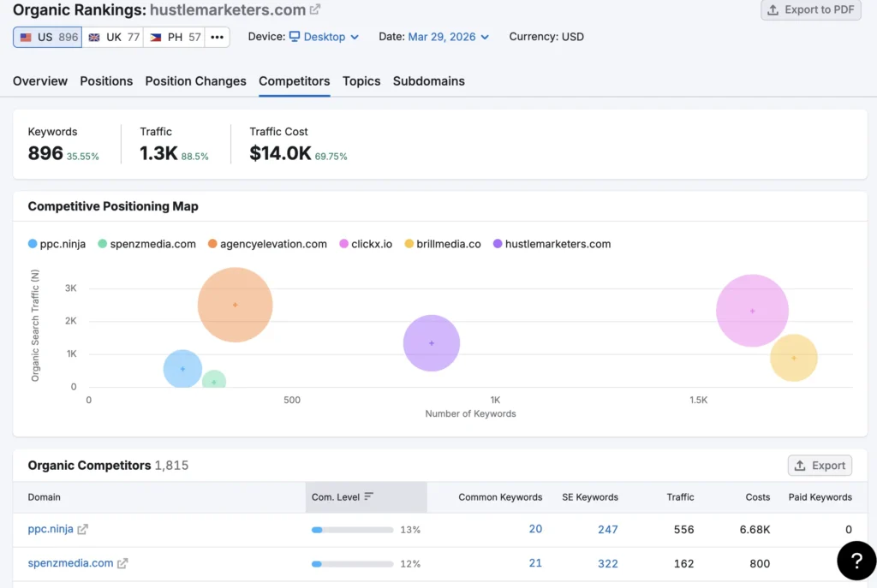Image resolution: width=877 pixels, height=588 pixels.
Task: Switch to the Subdomains tab
Action: [x=428, y=81]
